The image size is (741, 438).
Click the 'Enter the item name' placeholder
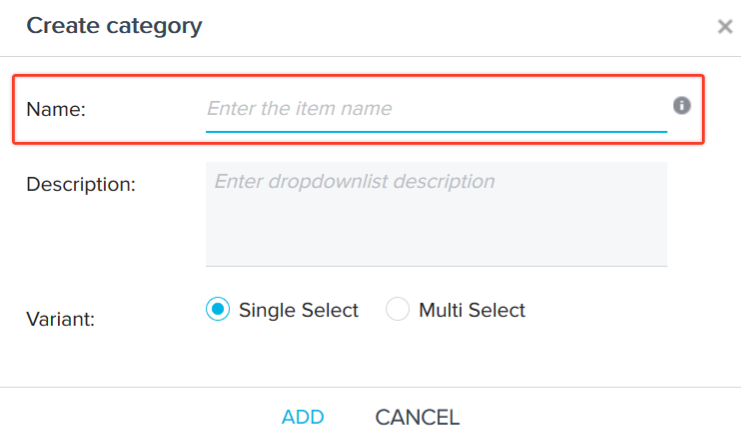click(300, 108)
